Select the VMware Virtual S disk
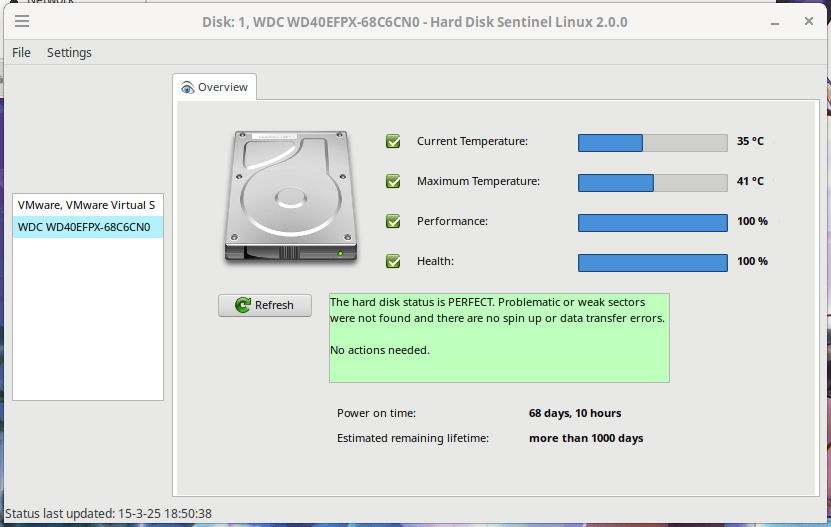Screen dimensions: 831x527 pyautogui.click(x=88, y=205)
